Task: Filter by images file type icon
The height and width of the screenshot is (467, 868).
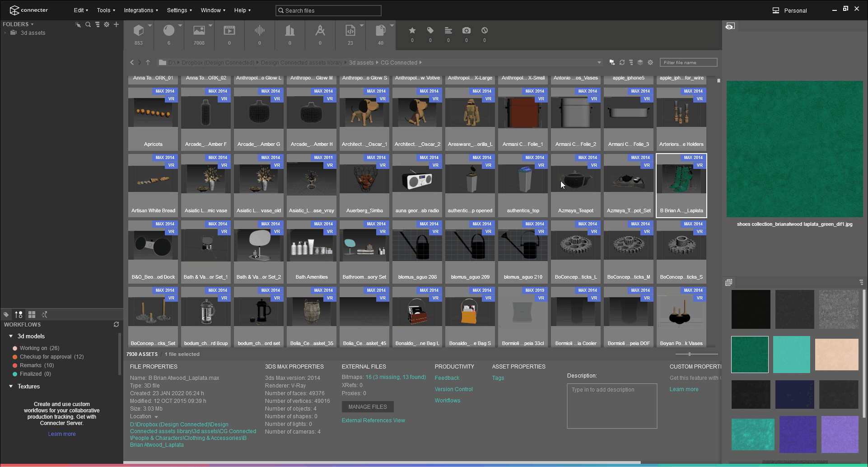Action: pyautogui.click(x=199, y=31)
